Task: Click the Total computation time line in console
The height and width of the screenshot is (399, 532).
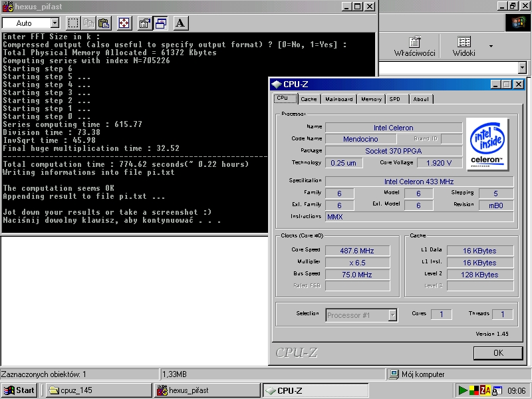Action: click(x=126, y=164)
